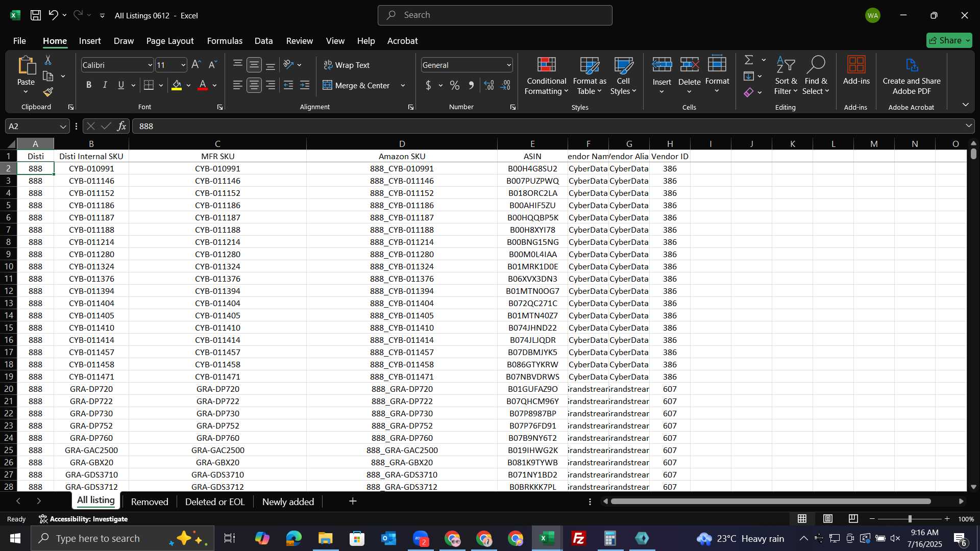The width and height of the screenshot is (980, 551).
Task: Toggle Align Right
Action: pos(271,85)
